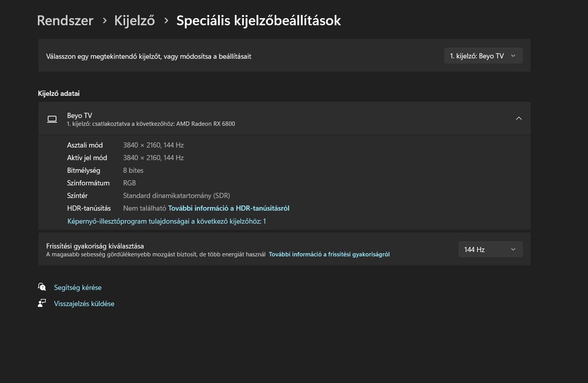Click the Speciális kijelzőbeállítások page title
The height and width of the screenshot is (383, 588).
pos(258,21)
